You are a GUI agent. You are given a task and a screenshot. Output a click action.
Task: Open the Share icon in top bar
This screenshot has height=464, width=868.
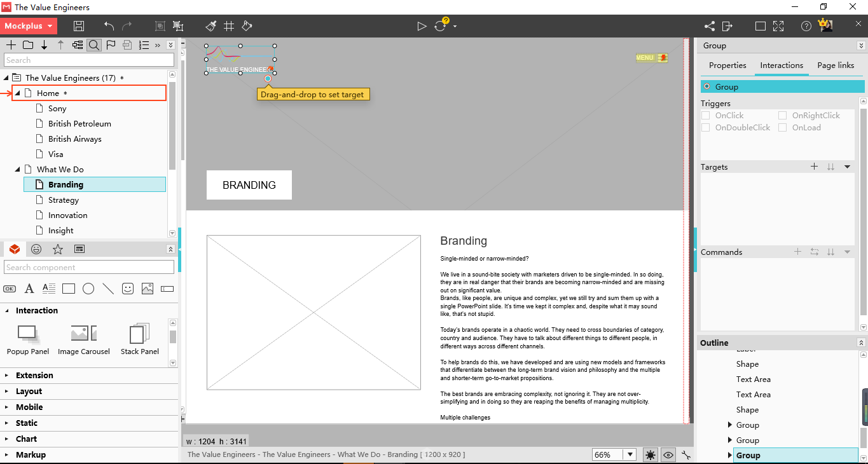coord(710,26)
